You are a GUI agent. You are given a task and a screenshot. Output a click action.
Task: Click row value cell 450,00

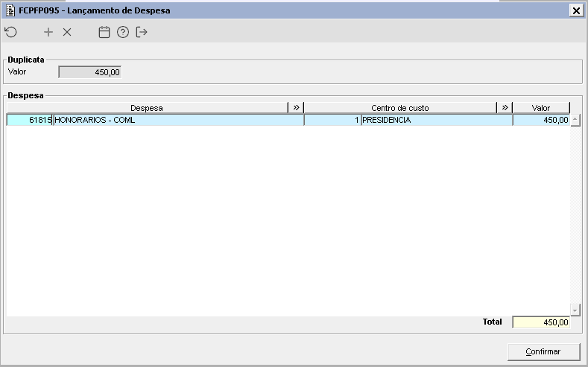(x=541, y=120)
